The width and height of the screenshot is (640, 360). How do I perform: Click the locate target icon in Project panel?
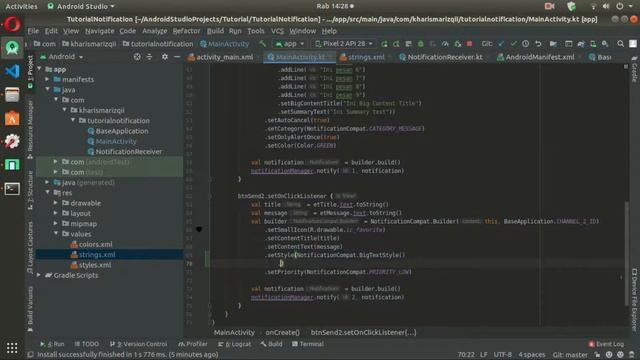(x=137, y=57)
